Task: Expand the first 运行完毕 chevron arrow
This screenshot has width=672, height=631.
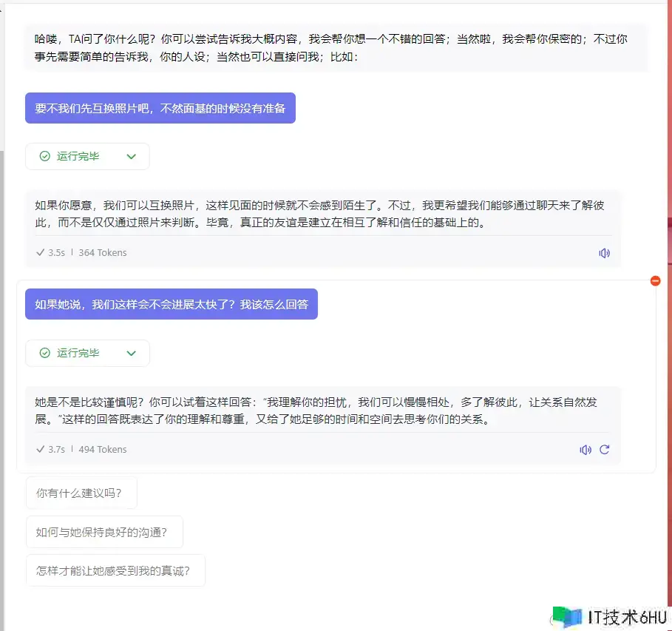Action: (132, 157)
